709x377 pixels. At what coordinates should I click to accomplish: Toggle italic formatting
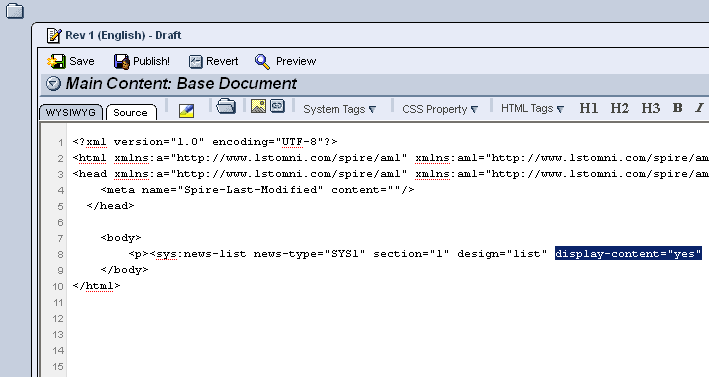click(x=700, y=108)
